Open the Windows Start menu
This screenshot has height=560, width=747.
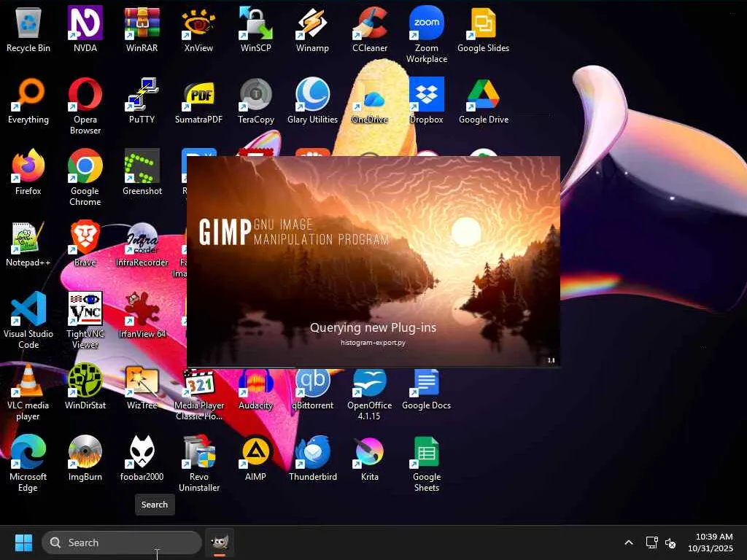click(x=23, y=542)
